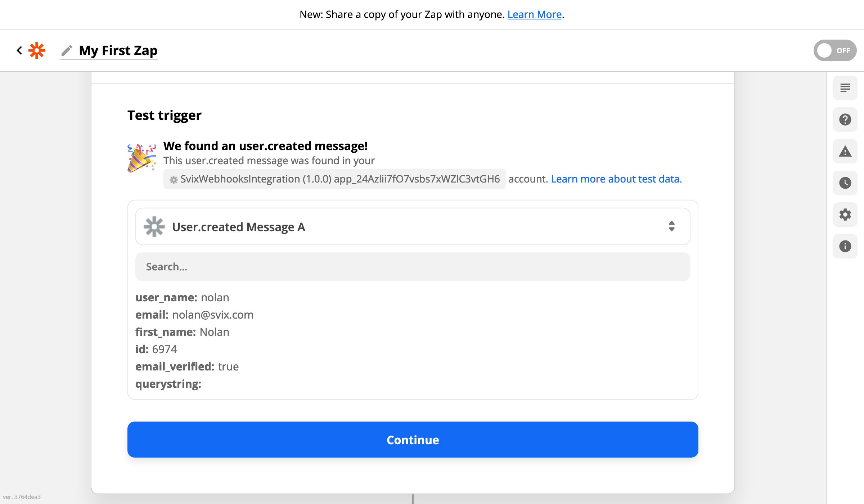The height and width of the screenshot is (504, 864).
Task: Open the settings gear icon
Action: click(845, 215)
